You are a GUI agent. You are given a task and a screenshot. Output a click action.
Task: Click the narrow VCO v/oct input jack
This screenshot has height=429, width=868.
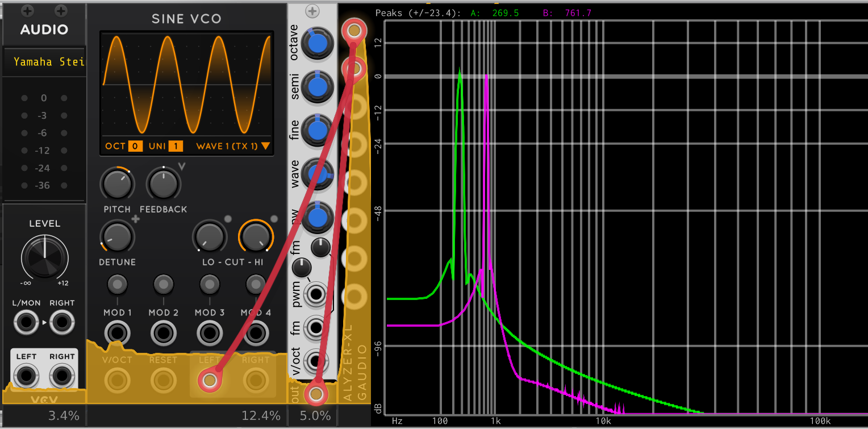click(x=316, y=361)
